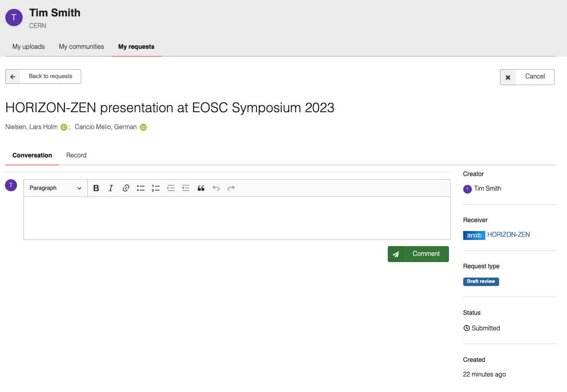Image resolution: width=567 pixels, height=392 pixels.
Task: Create a bulleted list in editor
Action: pyautogui.click(x=141, y=188)
